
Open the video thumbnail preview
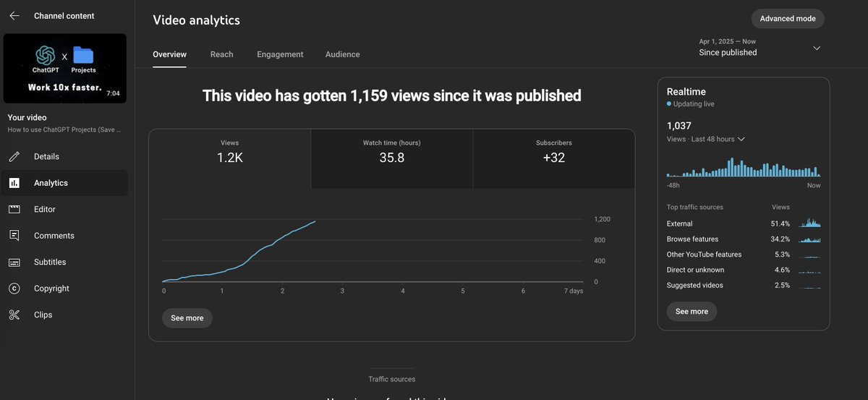pos(65,69)
